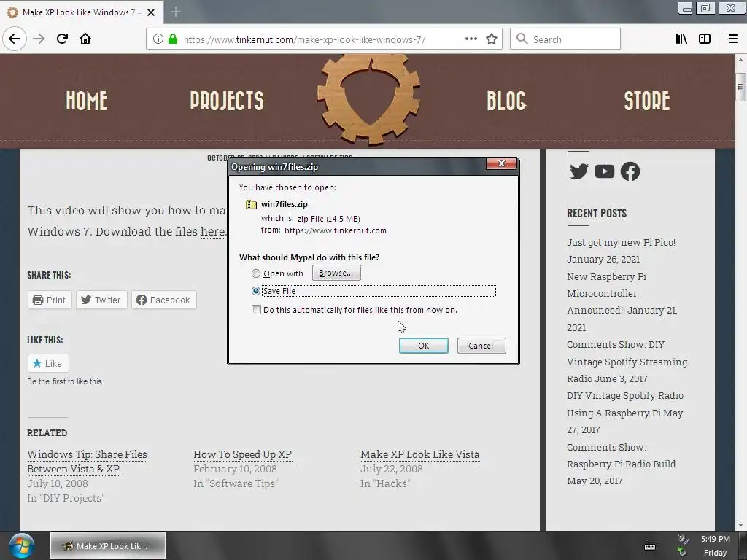Click the network status tray icon
The image size is (747, 560).
(683, 551)
